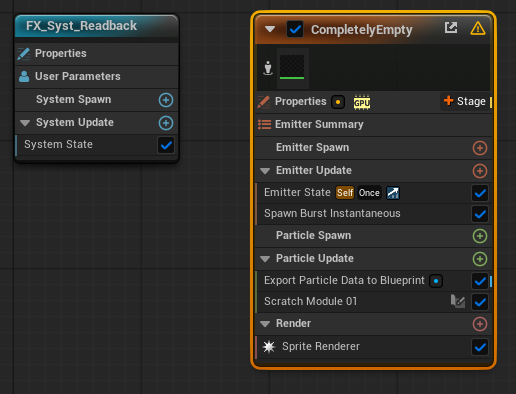Click the orange Properties dot indicator
Viewport: 516px width, 394px height.
click(338, 102)
